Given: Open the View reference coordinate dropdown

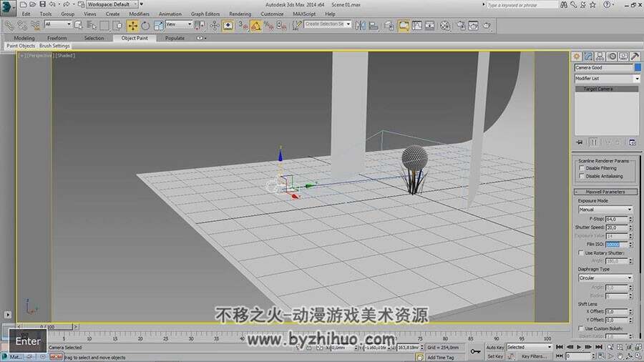Looking at the screenshot, I should click(179, 24).
